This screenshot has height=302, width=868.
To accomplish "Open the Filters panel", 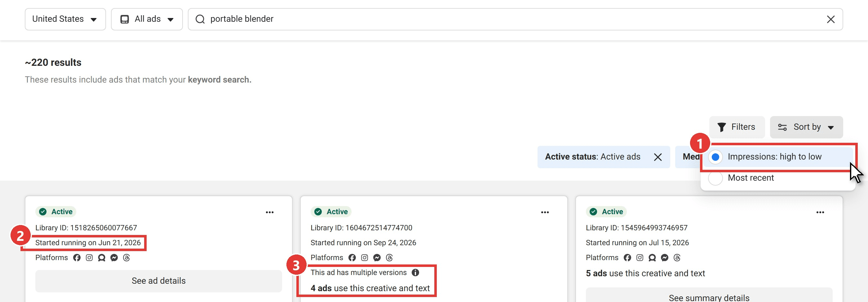I will point(737,127).
